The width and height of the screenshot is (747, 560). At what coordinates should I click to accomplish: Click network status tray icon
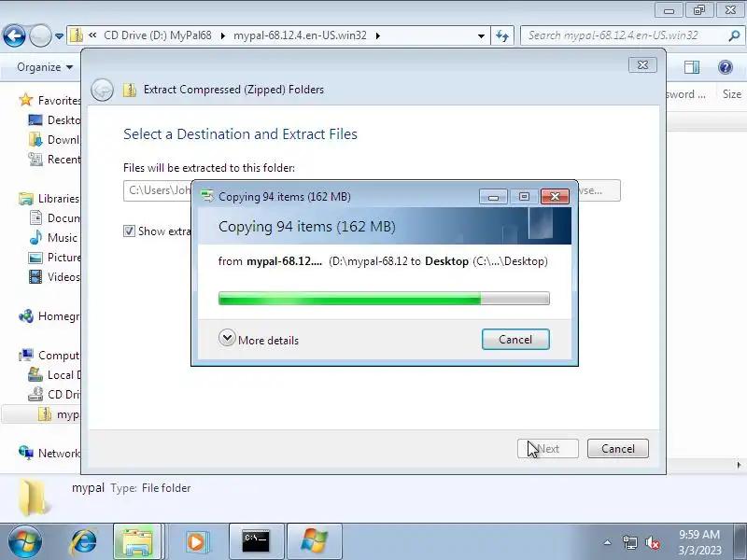click(x=629, y=542)
